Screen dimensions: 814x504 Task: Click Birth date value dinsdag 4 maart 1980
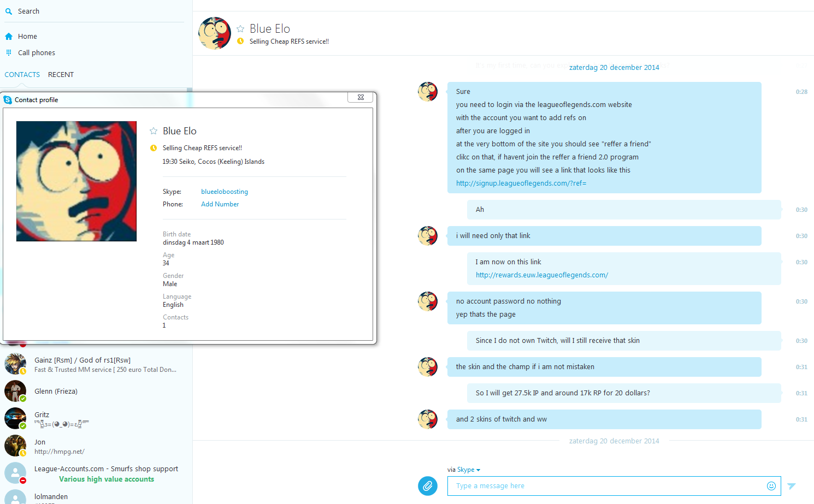[x=193, y=242]
